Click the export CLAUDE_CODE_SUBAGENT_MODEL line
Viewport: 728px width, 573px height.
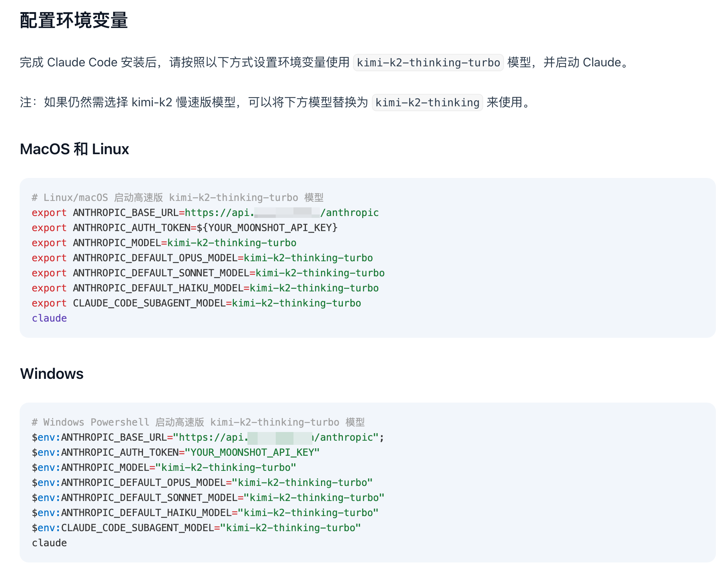coord(196,303)
